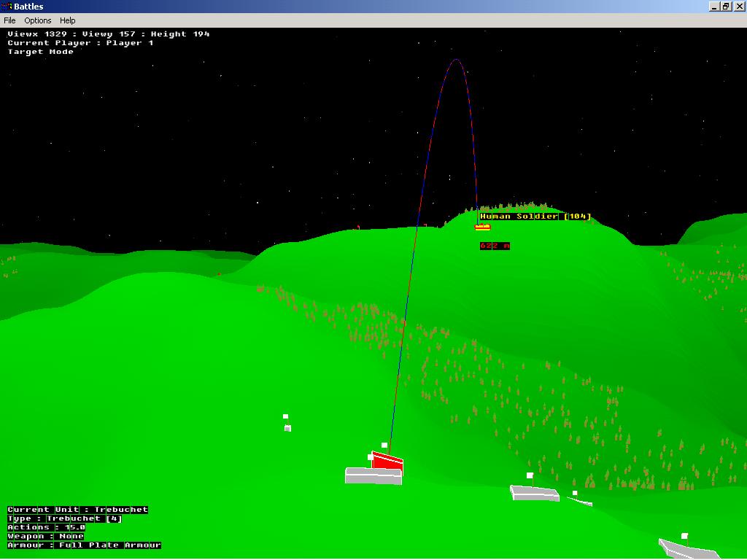The image size is (747, 560).
Task: Select the small white unit on the left hillside
Action: tap(287, 428)
